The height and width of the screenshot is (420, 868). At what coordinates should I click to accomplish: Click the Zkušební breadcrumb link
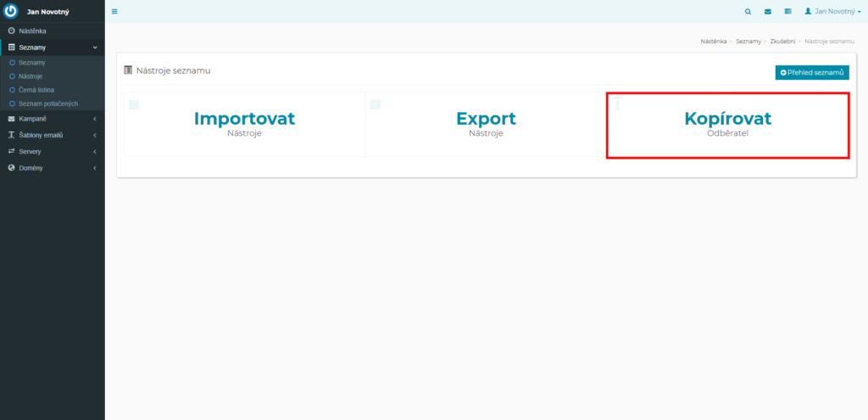click(x=781, y=42)
